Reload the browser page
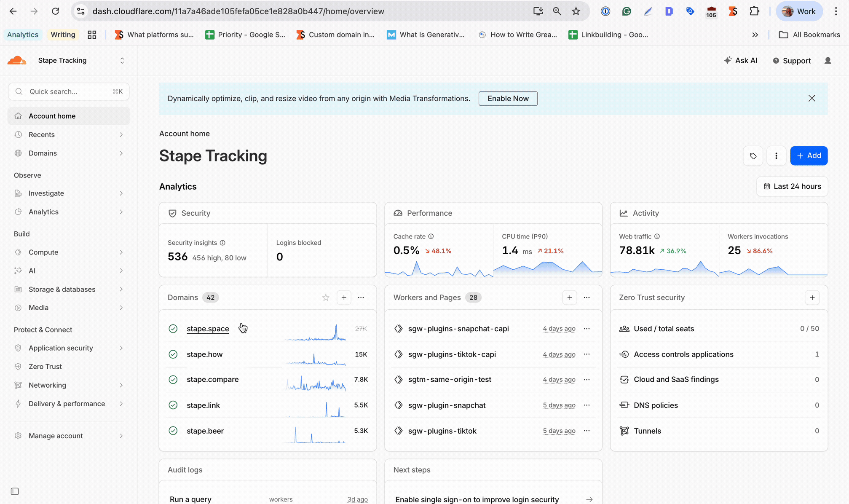This screenshot has height=504, width=849. point(55,11)
